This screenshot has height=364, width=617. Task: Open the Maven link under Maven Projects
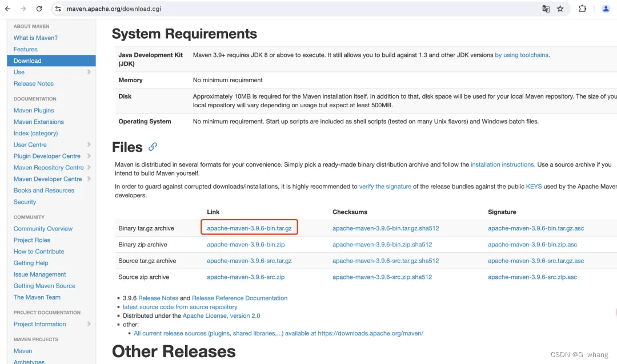[23, 351]
